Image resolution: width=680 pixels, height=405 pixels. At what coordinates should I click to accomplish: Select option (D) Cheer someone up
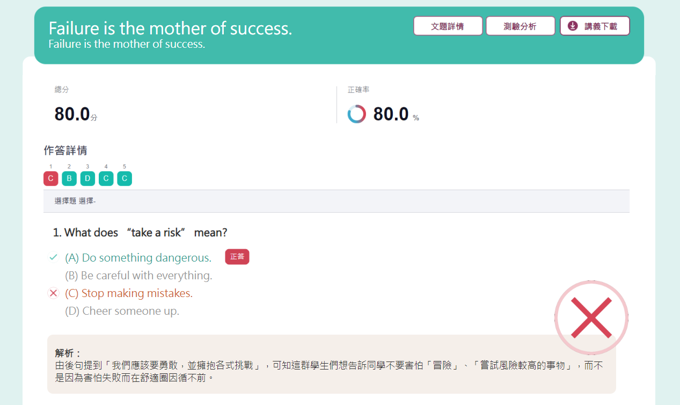point(122,311)
